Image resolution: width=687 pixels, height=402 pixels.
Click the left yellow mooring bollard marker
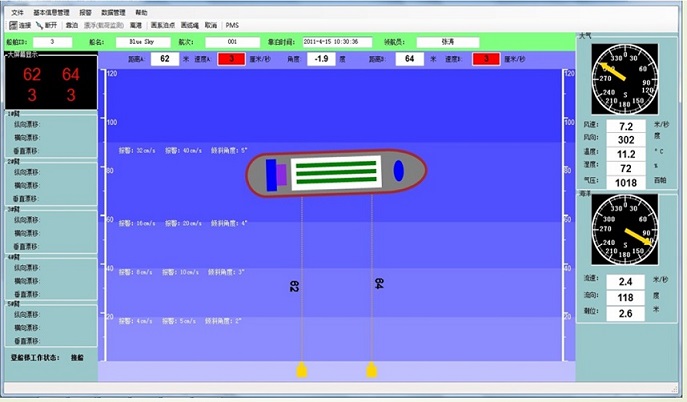coord(301,371)
